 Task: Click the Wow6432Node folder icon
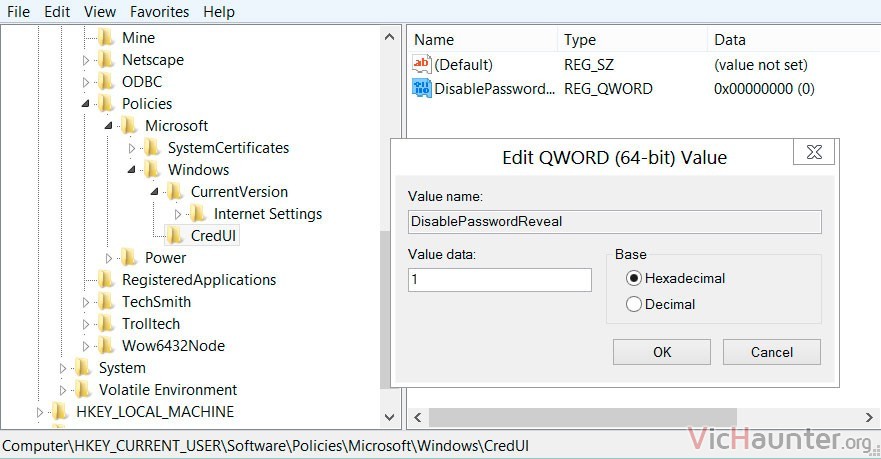pos(106,346)
